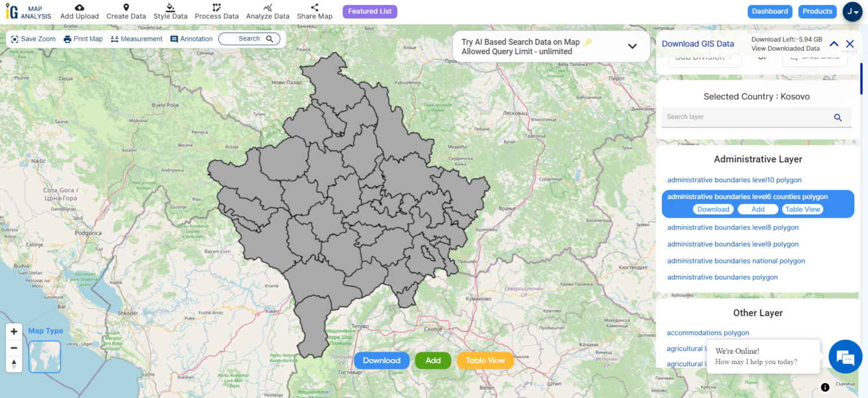Open the Process Data menu
Screen dimensions: 868x398
(x=216, y=11)
